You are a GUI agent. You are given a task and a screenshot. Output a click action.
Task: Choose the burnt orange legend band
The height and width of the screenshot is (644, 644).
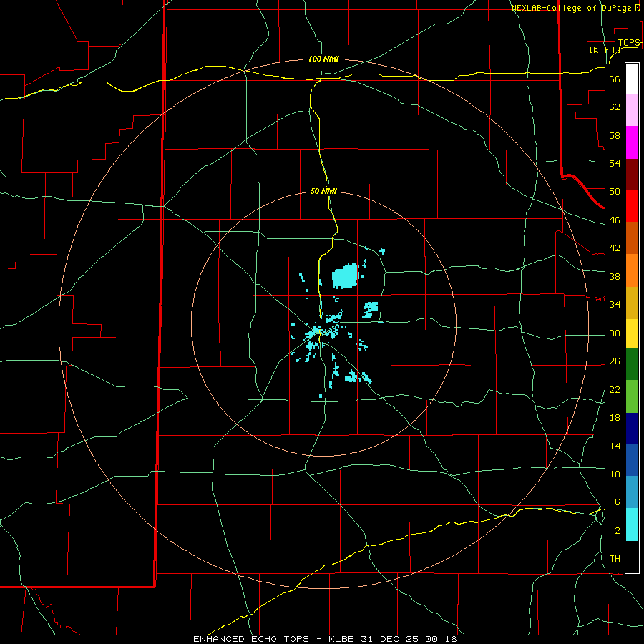point(632,238)
